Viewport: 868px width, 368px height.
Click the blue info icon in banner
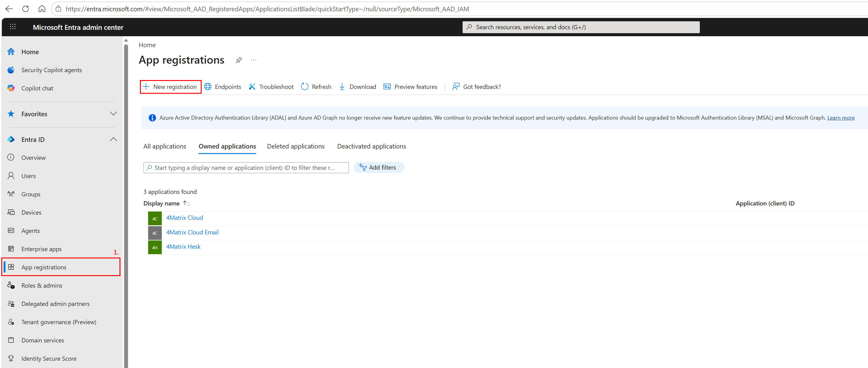(x=152, y=118)
